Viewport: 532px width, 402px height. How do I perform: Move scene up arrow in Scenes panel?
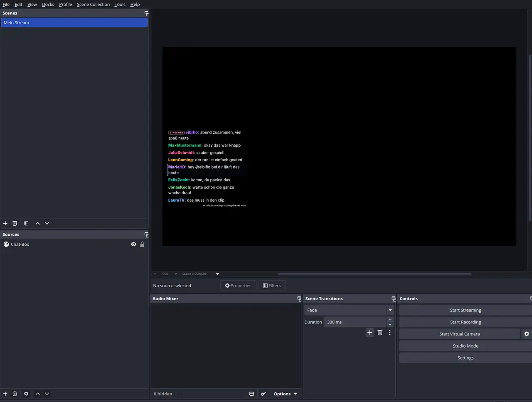[38, 223]
